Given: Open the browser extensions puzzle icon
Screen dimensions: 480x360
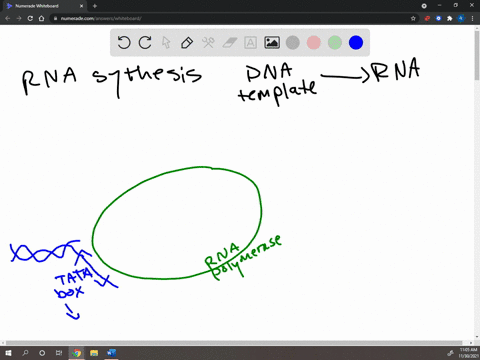Looking at the screenshot, I should tap(449, 18).
